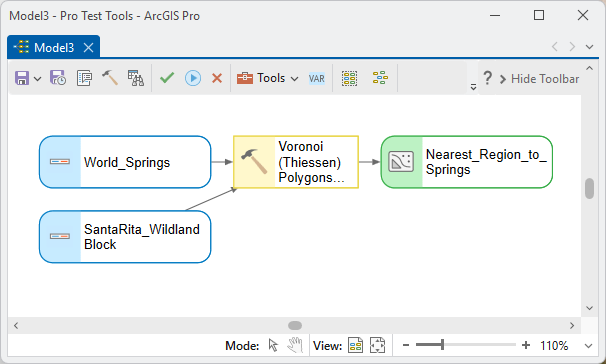Click the vertical scrollbar thumb
Viewport: 606px width, 364px height.
click(x=589, y=188)
